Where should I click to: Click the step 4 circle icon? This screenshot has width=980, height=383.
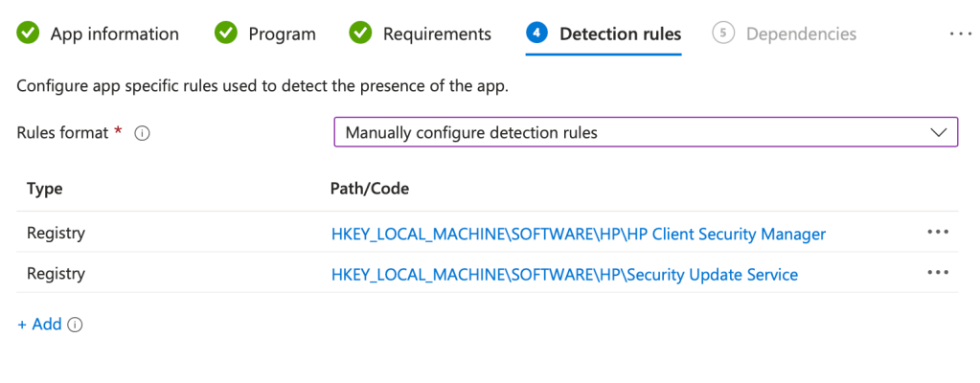tap(536, 34)
